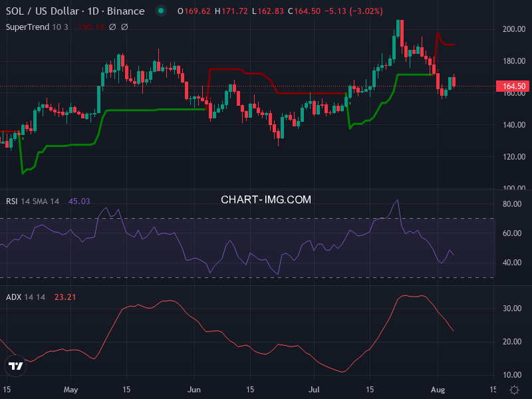Click the 60.00 label on the RSI scale
Viewport: 532px width, 399px height.
[512, 233]
